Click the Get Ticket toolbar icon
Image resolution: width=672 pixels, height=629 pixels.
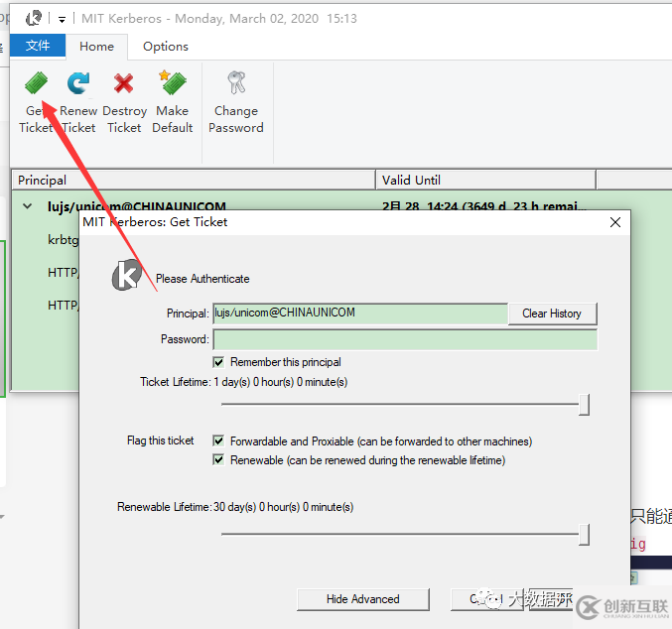coord(36,82)
